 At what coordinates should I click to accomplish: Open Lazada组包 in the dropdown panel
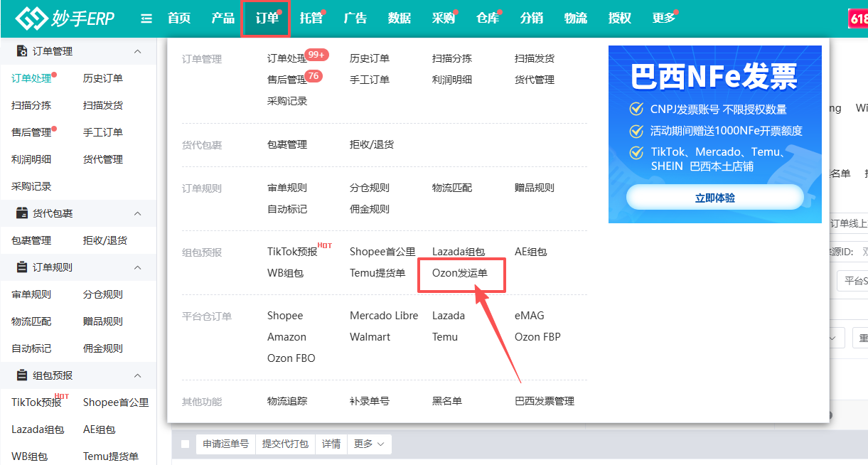[x=459, y=252]
